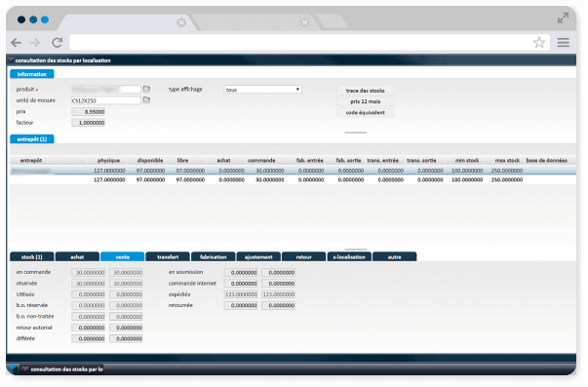Switch to the stock (1) tab
This screenshot has width=588, height=387.
point(32,257)
